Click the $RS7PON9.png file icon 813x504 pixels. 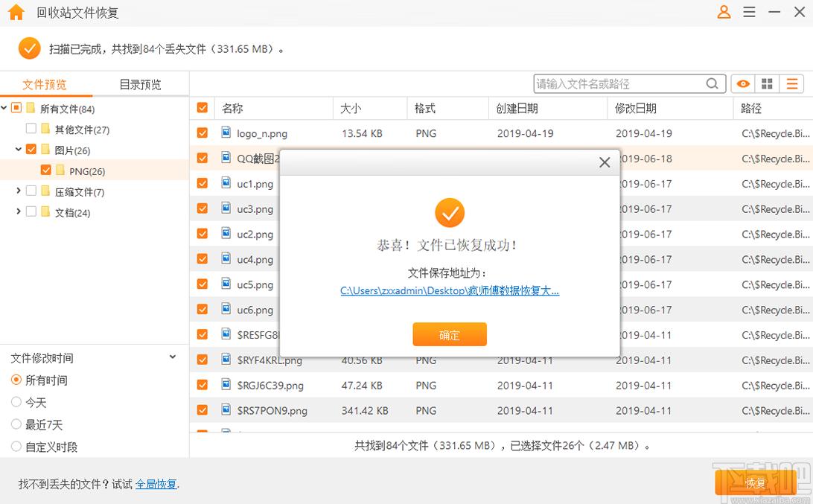click(226, 409)
